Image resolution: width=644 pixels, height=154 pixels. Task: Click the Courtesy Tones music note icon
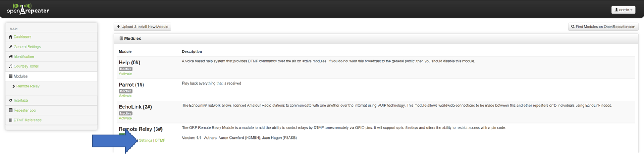click(10, 66)
